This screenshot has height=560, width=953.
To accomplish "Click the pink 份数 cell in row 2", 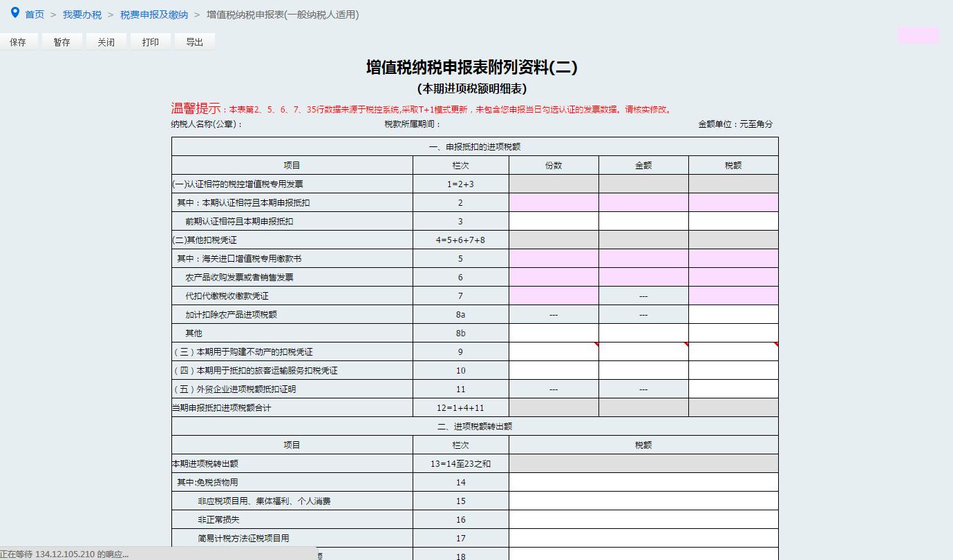I will [x=554, y=202].
